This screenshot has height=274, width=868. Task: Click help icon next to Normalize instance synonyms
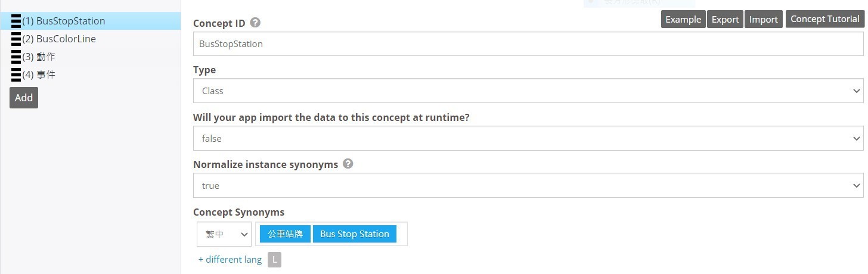pos(348,163)
